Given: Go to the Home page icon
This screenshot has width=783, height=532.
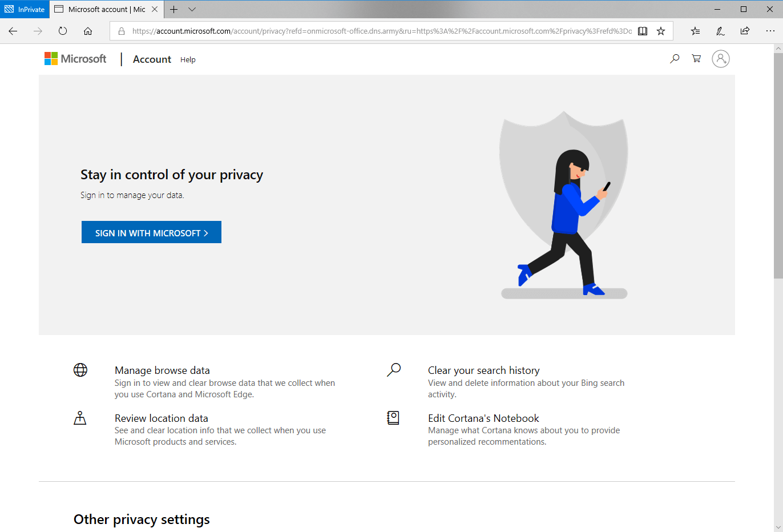Looking at the screenshot, I should tap(88, 31).
